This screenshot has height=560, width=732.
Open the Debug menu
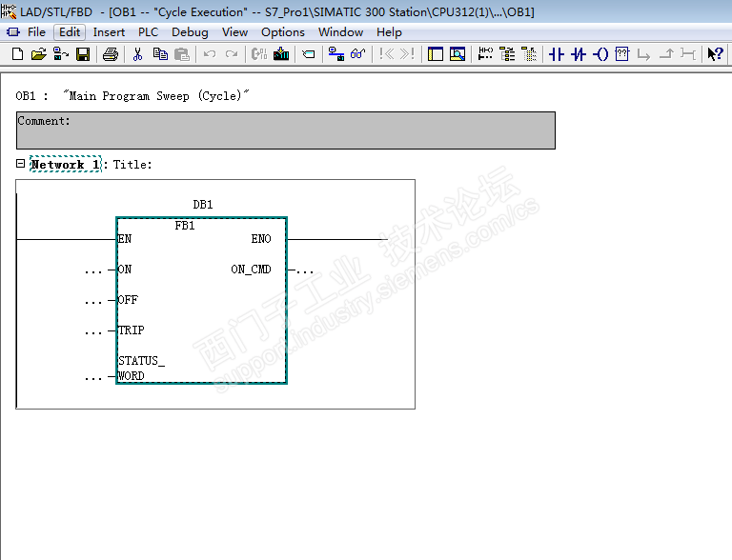point(190,32)
